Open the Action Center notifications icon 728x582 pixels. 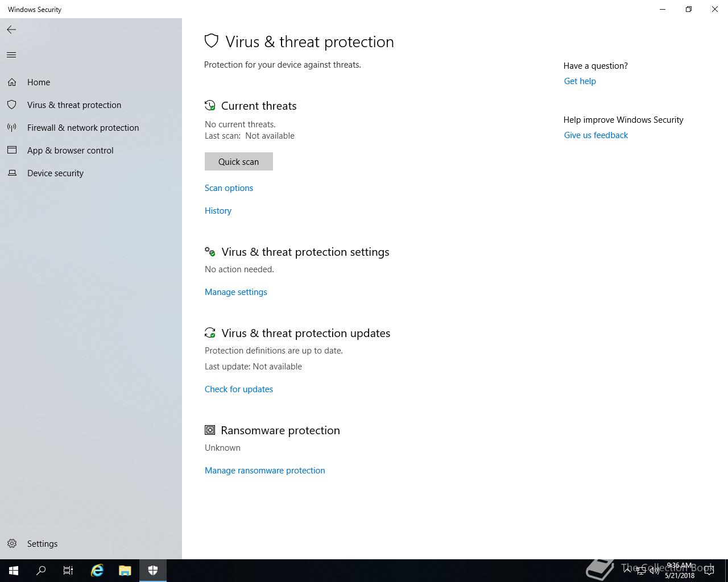click(709, 571)
